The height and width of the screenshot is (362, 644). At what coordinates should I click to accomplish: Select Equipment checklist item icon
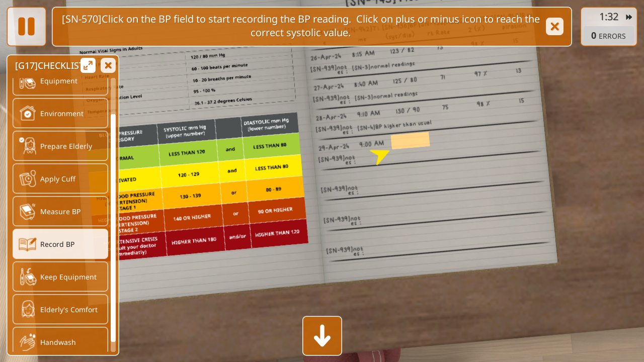click(27, 82)
